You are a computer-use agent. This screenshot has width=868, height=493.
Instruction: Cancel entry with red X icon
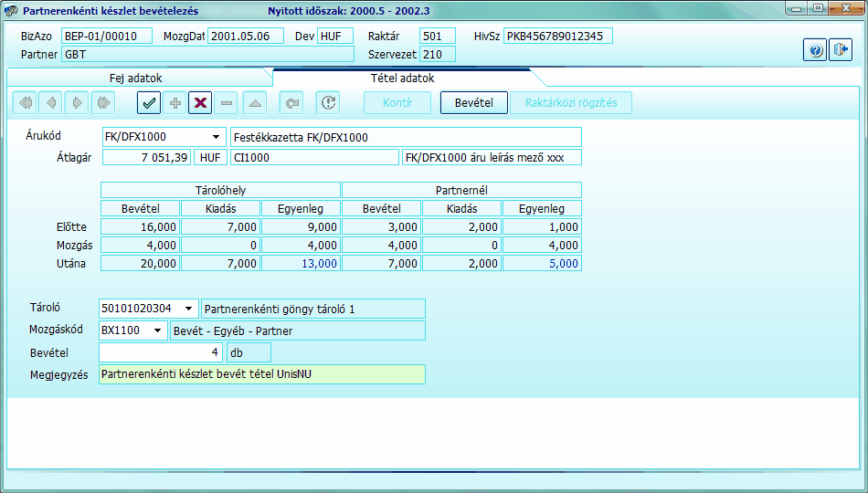tap(200, 103)
